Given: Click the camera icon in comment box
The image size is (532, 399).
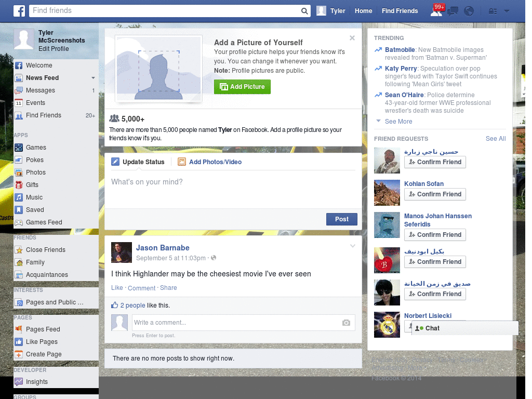Looking at the screenshot, I should click(346, 323).
